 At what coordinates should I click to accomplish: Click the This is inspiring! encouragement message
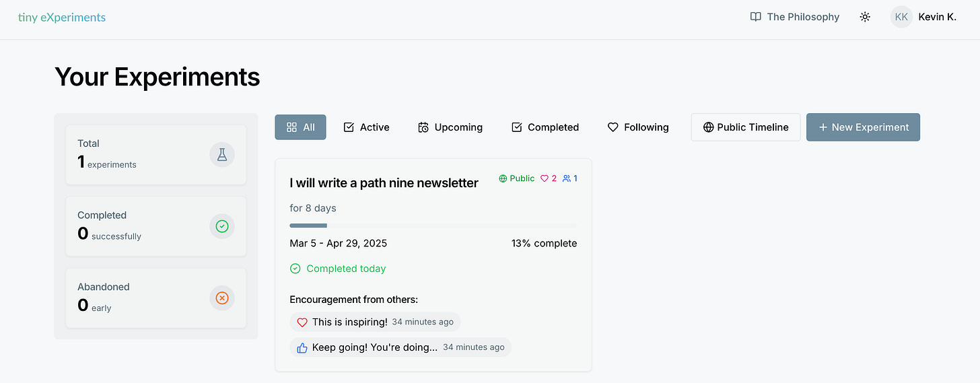click(x=375, y=322)
